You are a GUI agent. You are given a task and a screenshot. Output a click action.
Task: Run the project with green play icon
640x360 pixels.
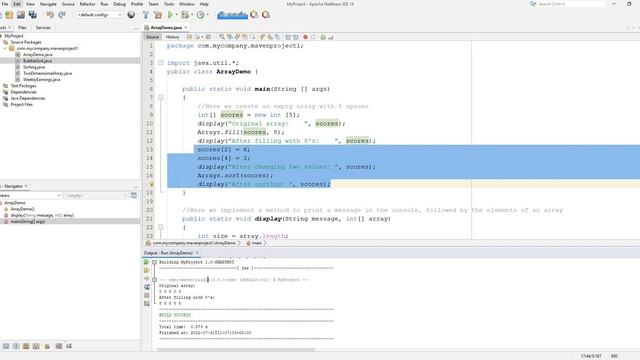170,15
